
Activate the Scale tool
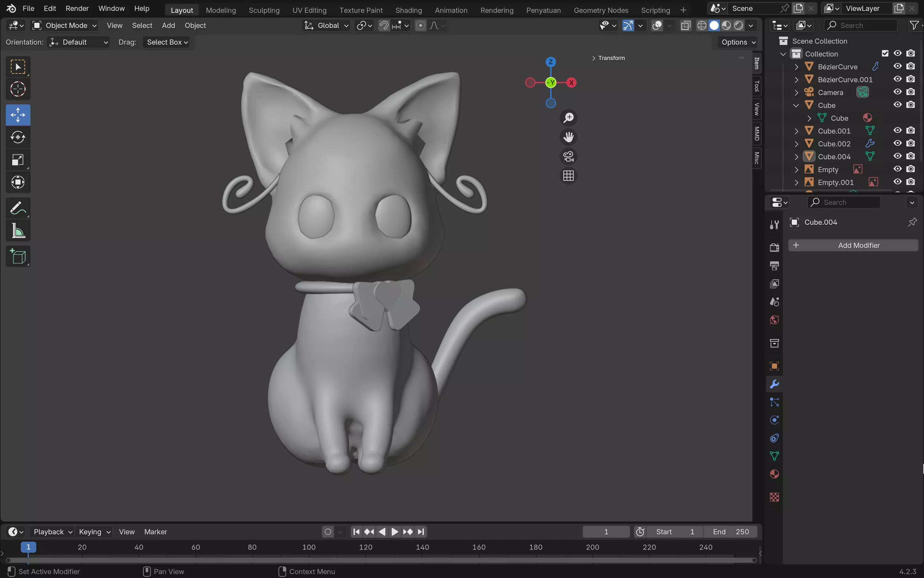18,159
